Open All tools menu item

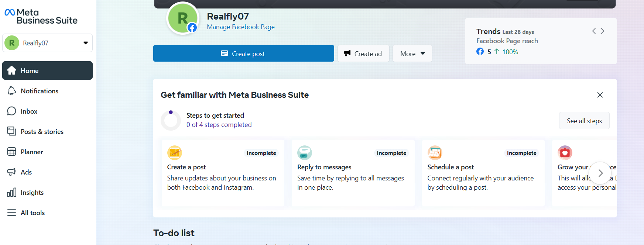tap(32, 213)
